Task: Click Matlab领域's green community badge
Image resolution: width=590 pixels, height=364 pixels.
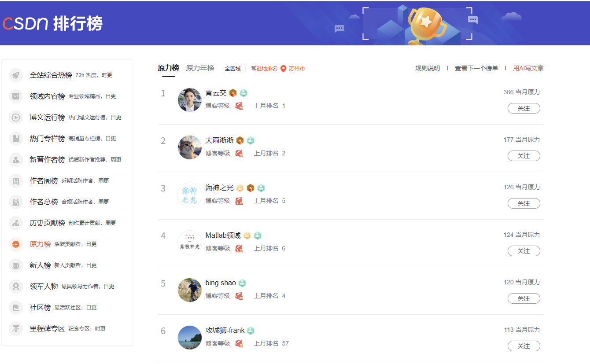Action: (x=258, y=235)
